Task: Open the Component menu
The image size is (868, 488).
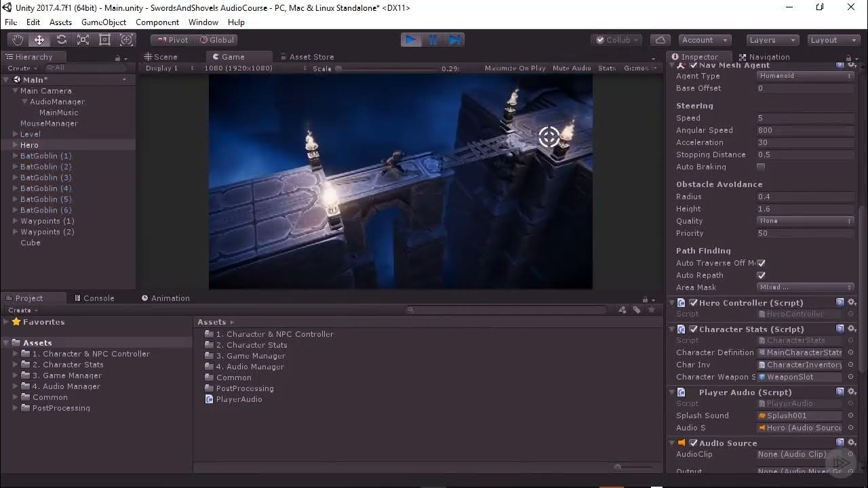Action: (157, 22)
